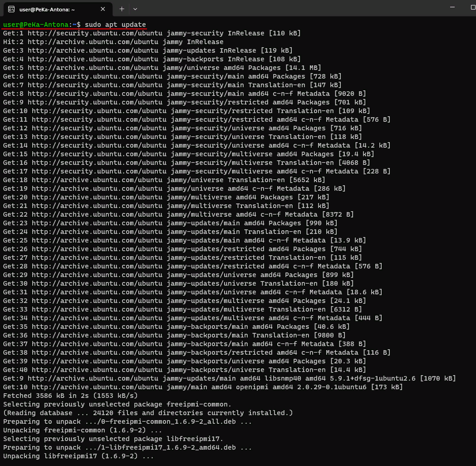Click the Get:9 security restricted Packages 701 kB line

[185, 102]
